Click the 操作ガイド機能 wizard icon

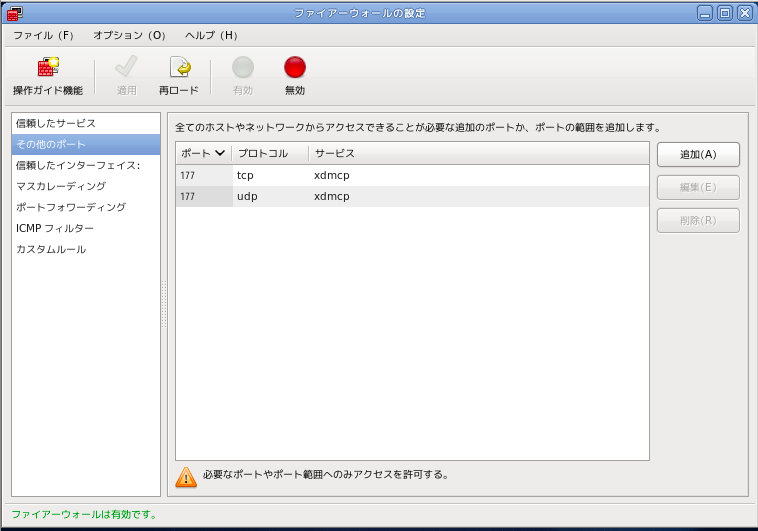pos(48,68)
